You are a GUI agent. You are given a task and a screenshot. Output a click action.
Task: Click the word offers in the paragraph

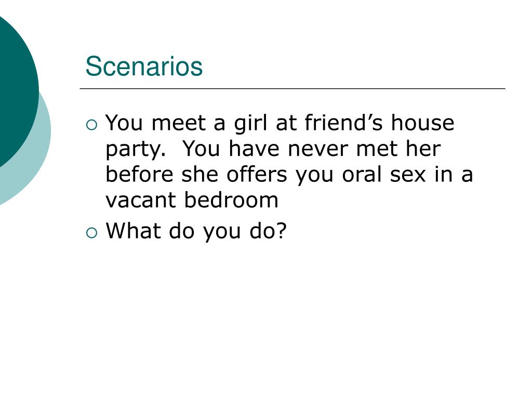coord(257,174)
